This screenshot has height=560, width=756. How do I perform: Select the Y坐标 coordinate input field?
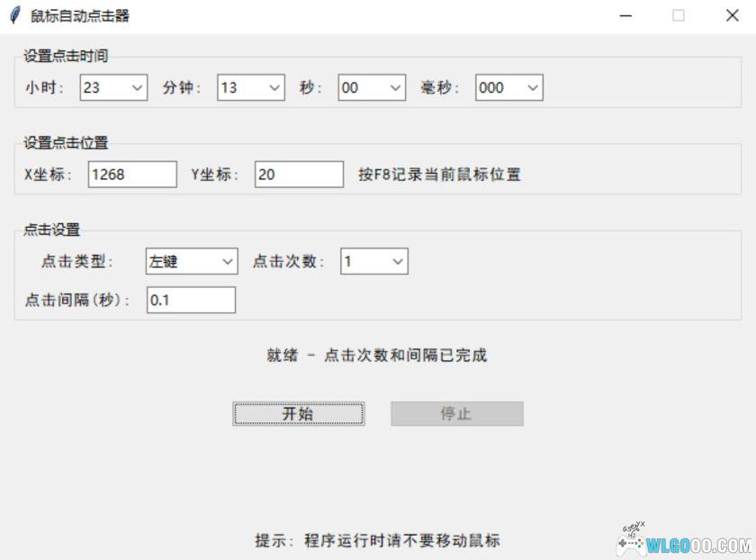pos(297,174)
